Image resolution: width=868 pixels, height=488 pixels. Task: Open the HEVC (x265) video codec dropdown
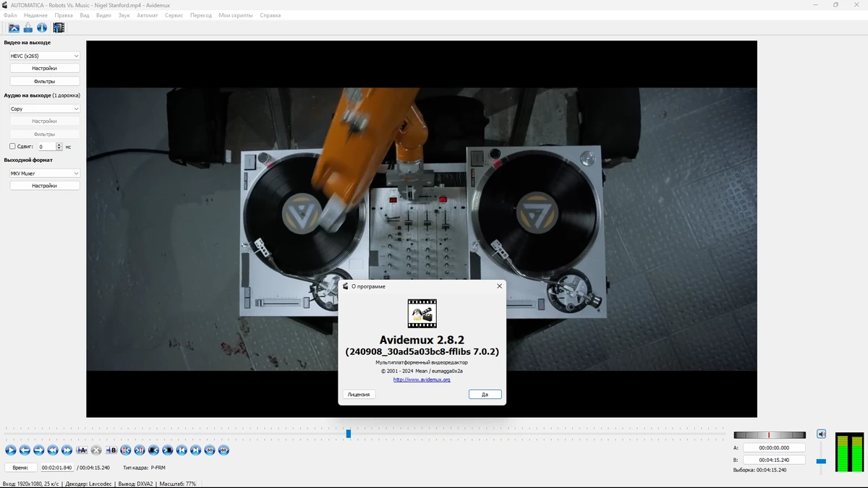point(45,56)
